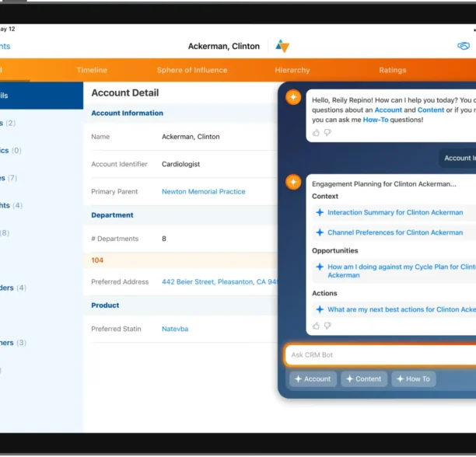Click bot avatar beside Engagement Planning message
The height and width of the screenshot is (457, 476).
293,182
